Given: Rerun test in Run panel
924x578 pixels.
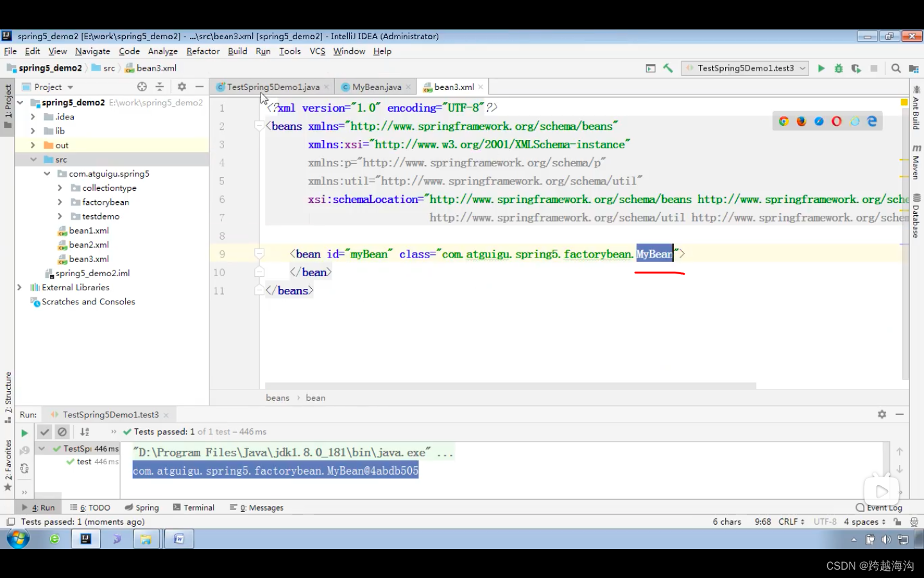Looking at the screenshot, I should click(24, 433).
